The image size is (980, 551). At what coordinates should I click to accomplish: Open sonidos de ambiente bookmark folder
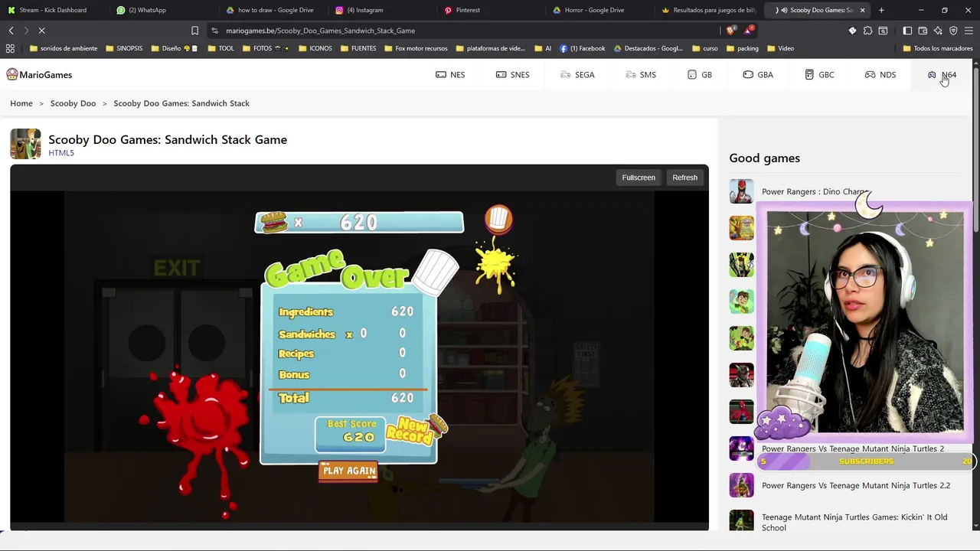click(63, 48)
